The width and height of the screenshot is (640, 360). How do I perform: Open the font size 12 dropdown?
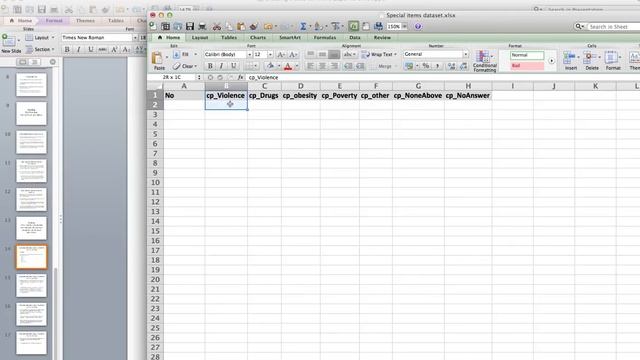click(x=270, y=54)
